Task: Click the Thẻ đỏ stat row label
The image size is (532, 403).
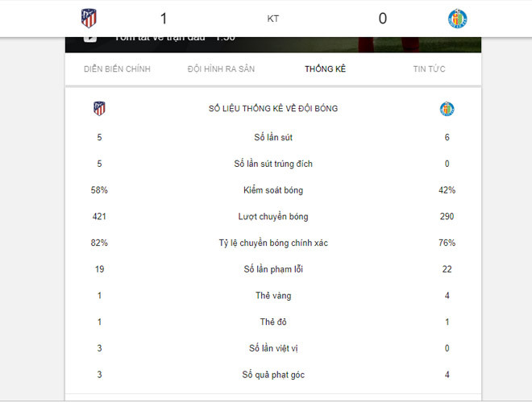Action: [x=272, y=322]
